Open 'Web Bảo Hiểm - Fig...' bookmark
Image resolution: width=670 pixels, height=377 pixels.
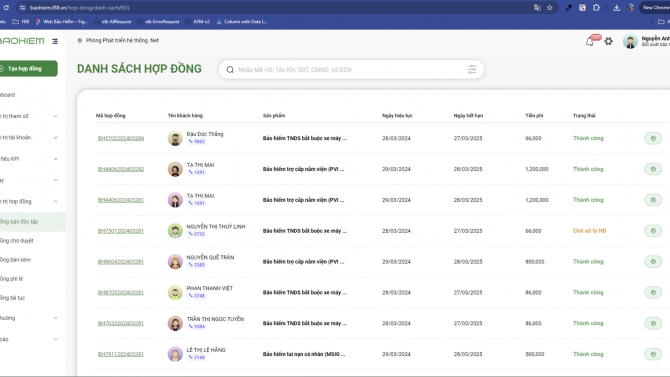(62, 21)
